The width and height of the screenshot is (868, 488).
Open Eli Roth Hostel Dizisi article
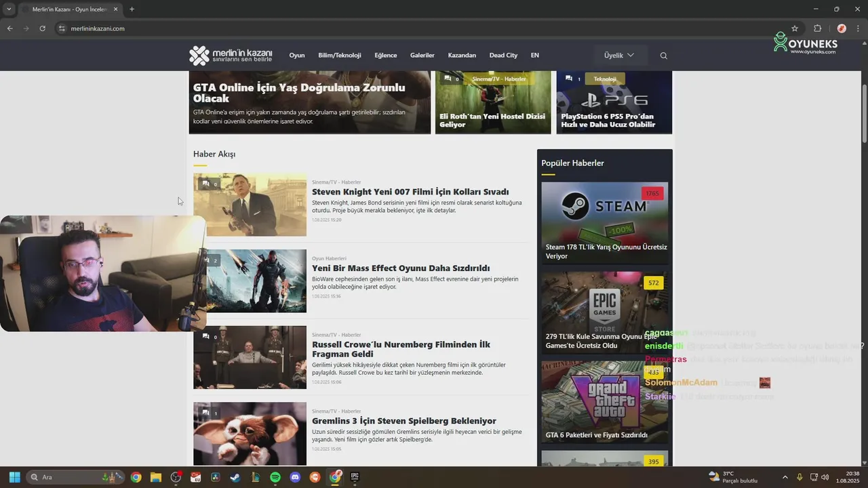[492, 121]
